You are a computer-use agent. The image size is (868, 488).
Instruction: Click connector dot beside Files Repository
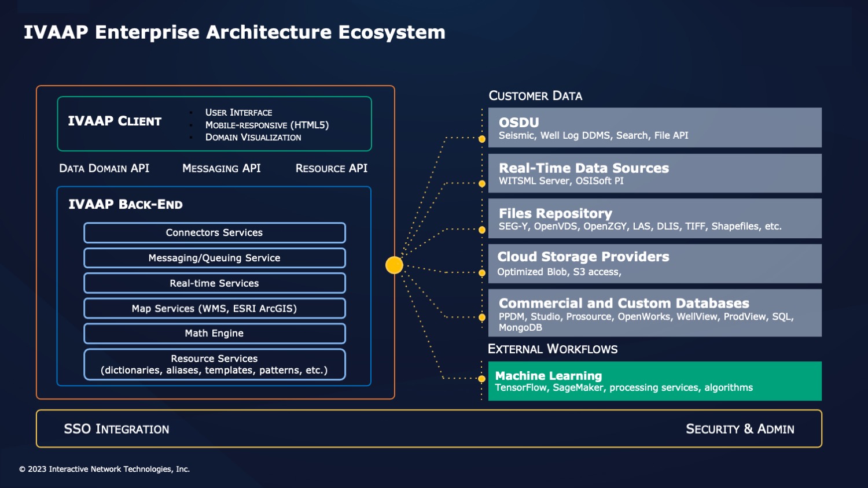(482, 230)
